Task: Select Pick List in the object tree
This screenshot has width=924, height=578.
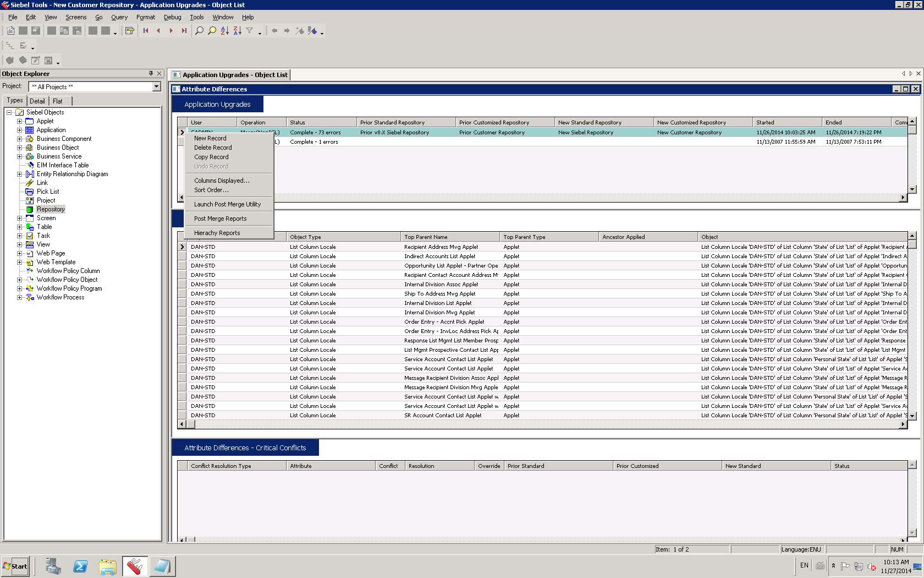Action: click(x=48, y=192)
